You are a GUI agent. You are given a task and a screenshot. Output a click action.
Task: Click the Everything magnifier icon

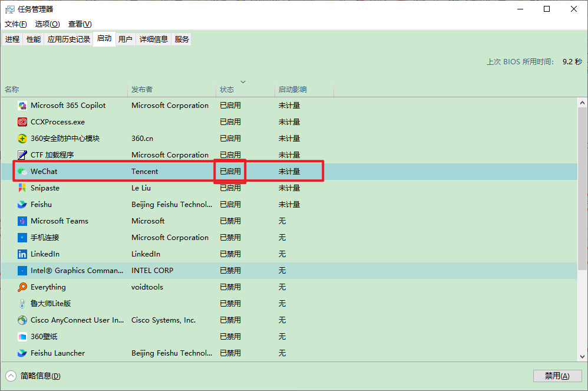(22, 287)
